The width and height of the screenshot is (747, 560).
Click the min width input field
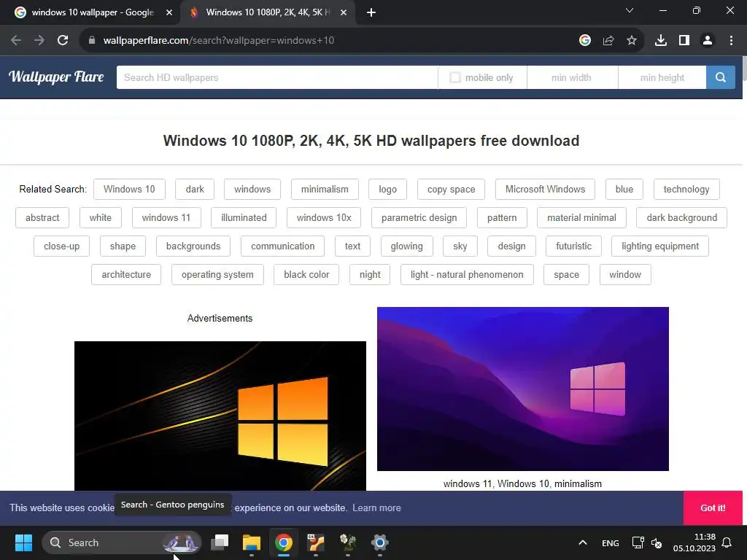(572, 77)
